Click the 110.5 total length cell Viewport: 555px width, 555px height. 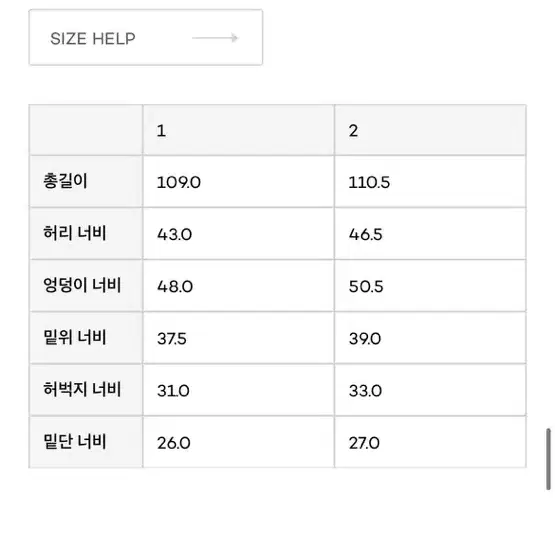[x=430, y=182]
